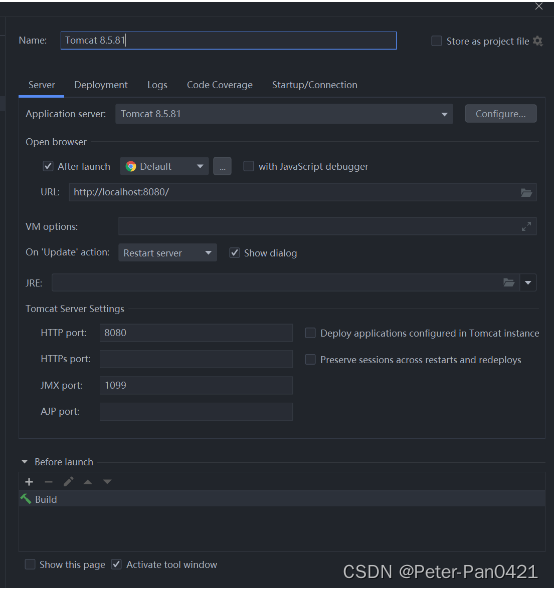This screenshot has height=589, width=554.
Task: Move Before launch task down with arrow
Action: (107, 482)
